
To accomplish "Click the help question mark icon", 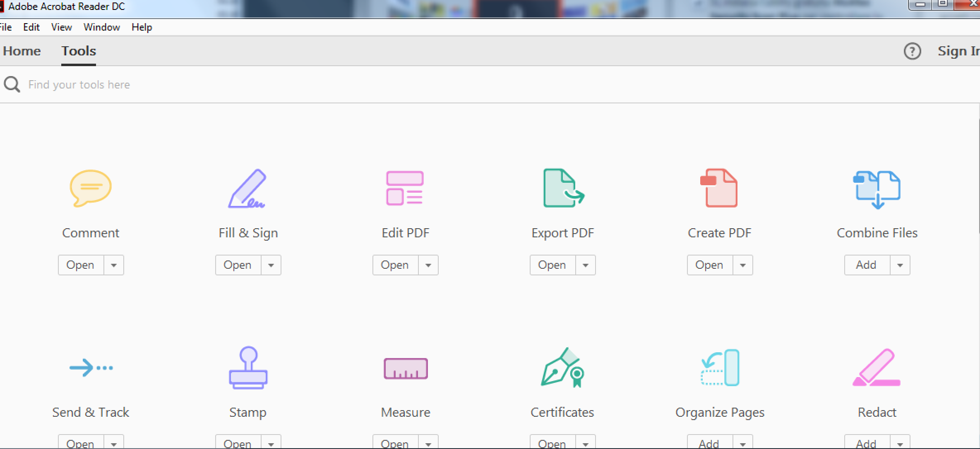I will [x=912, y=51].
